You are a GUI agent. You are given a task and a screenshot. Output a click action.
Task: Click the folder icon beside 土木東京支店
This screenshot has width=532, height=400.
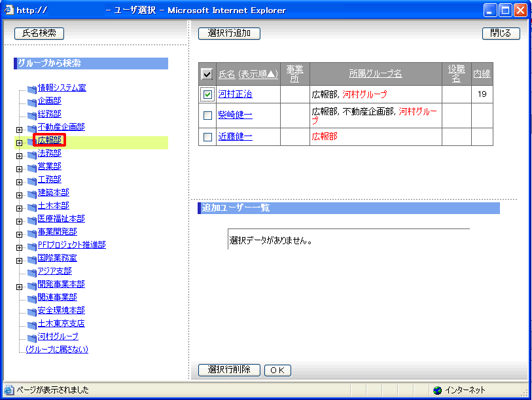(31, 324)
